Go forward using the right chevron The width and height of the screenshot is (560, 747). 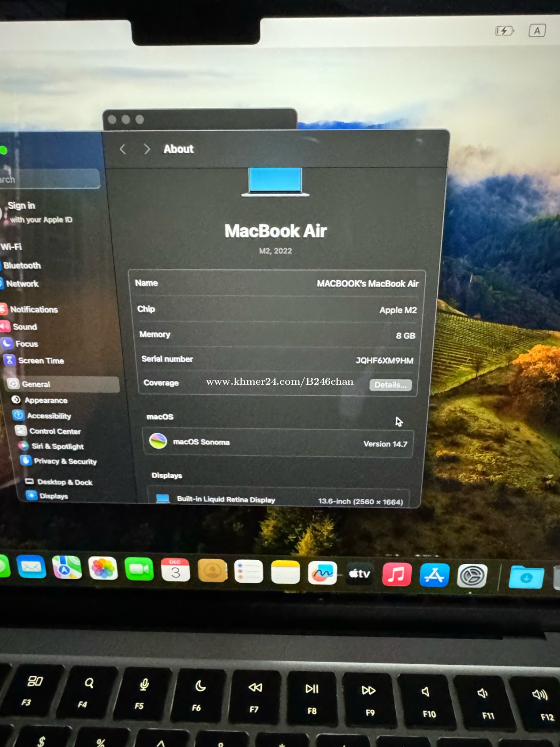tap(147, 149)
